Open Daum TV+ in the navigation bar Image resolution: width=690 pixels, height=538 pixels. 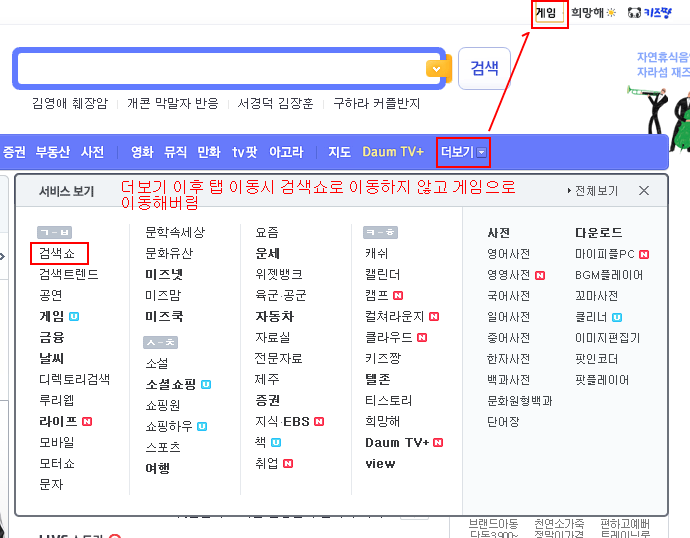(x=393, y=152)
